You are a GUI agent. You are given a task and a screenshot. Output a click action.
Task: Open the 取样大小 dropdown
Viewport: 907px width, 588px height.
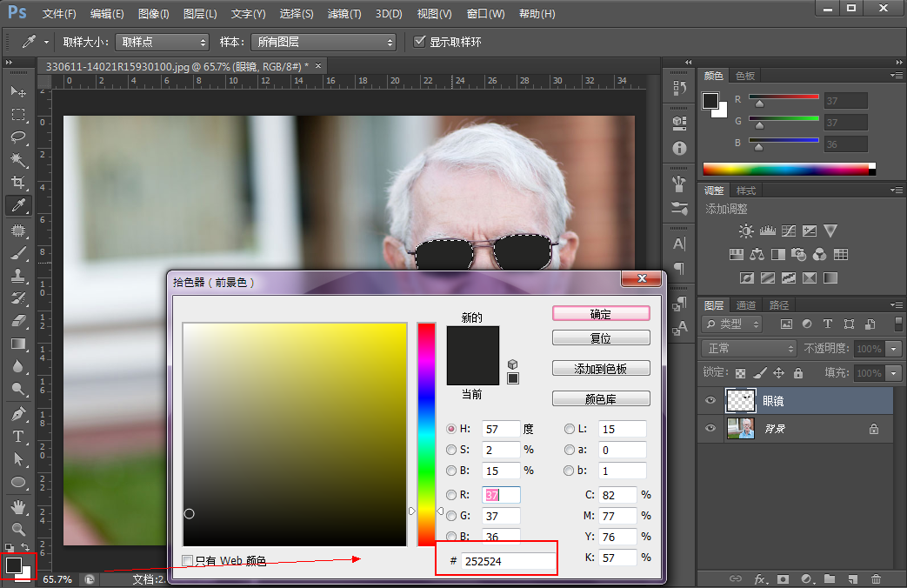click(x=163, y=42)
